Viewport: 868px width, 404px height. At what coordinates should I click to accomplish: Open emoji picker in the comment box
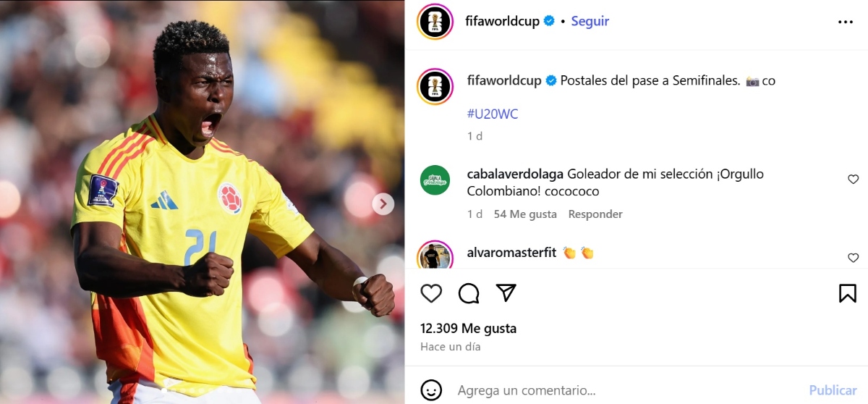431,390
